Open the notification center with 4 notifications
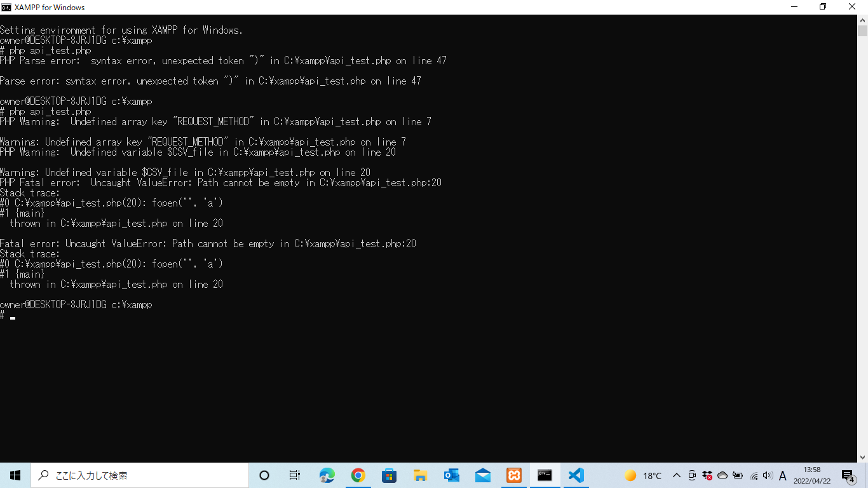This screenshot has width=868, height=488. click(848, 475)
